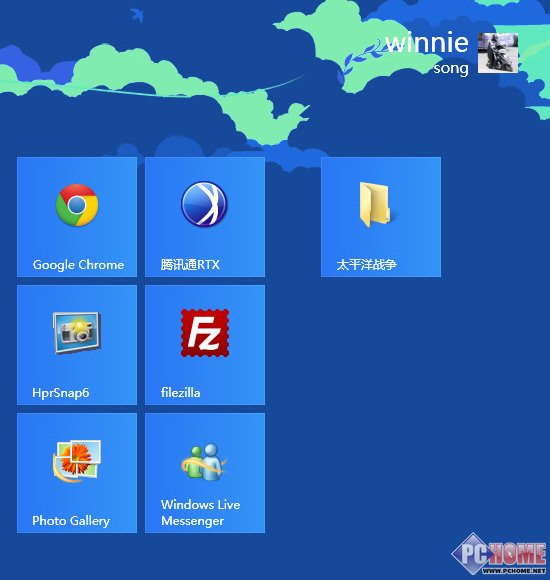
Task: Click the Photo Gallery label text
Action: click(x=71, y=521)
